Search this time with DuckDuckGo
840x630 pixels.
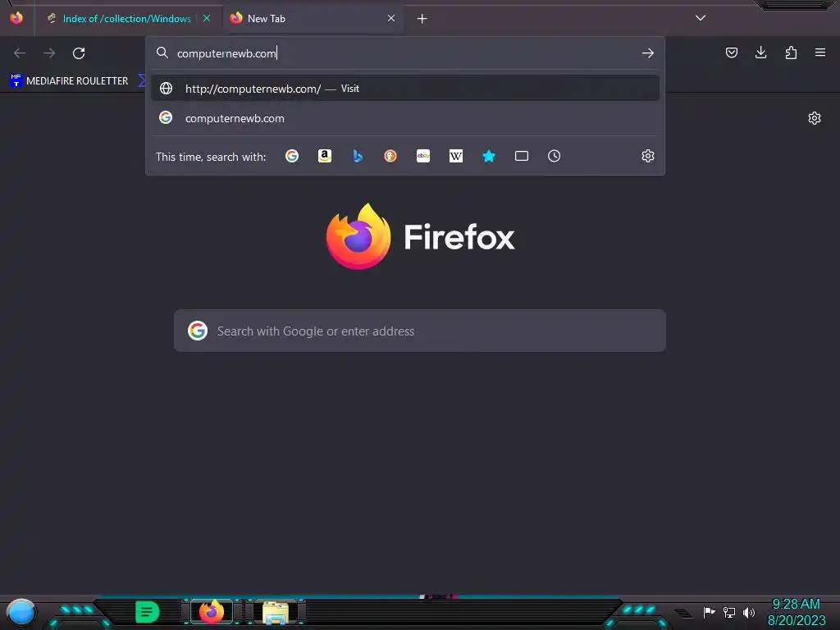click(390, 156)
